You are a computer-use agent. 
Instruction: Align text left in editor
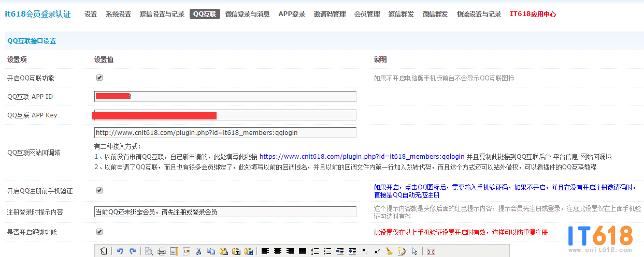[x=265, y=251]
